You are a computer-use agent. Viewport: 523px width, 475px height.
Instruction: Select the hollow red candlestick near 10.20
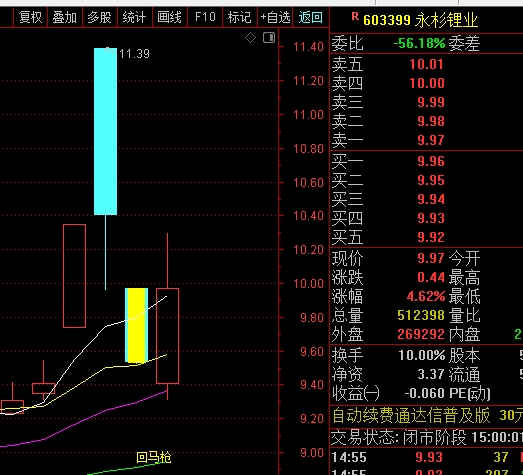tap(74, 276)
